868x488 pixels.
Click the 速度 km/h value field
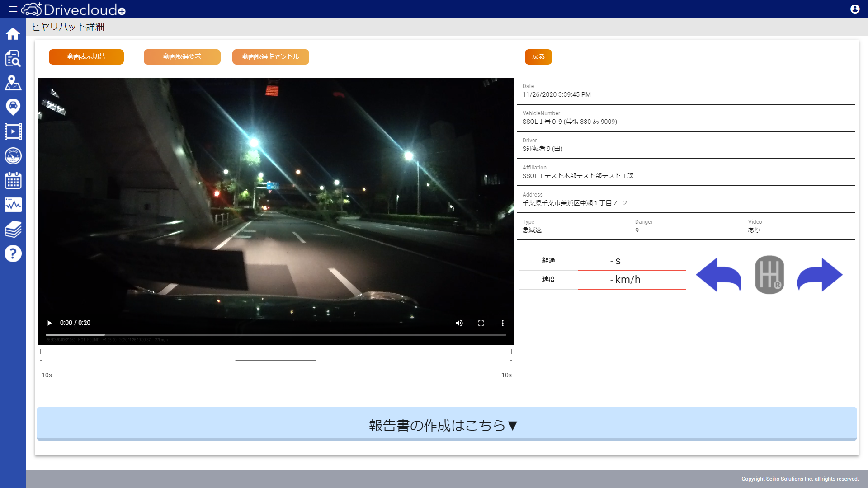(632, 280)
